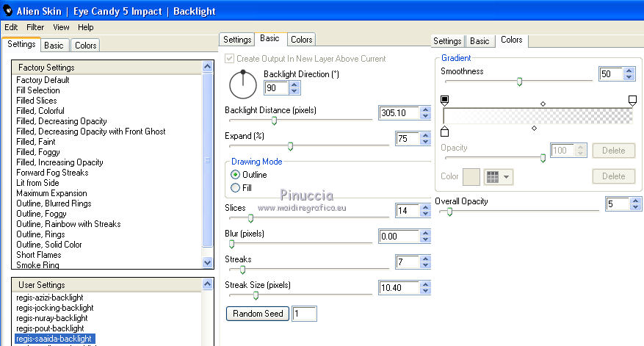Select the regis-nuray-backlight user setting
644x346 pixels.
[52, 318]
